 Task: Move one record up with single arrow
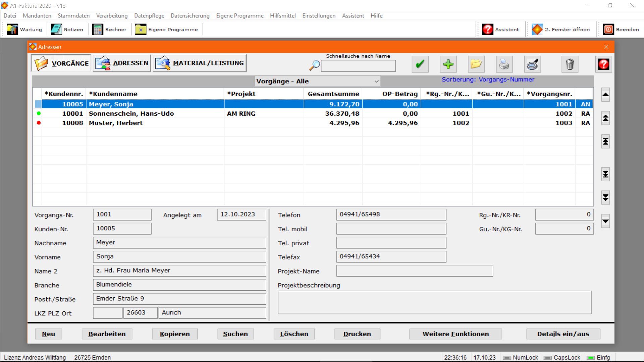coord(605,95)
